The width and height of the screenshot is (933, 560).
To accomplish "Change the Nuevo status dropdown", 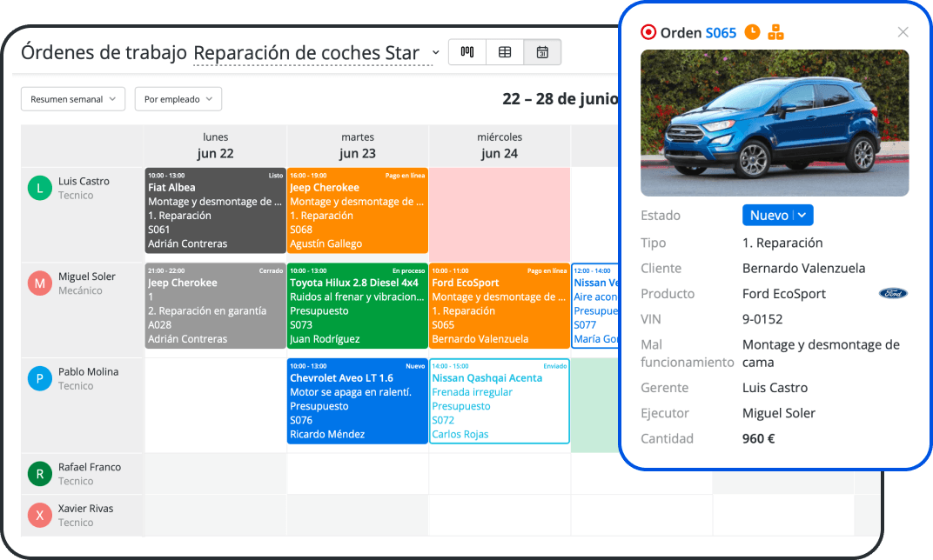I will (x=777, y=215).
